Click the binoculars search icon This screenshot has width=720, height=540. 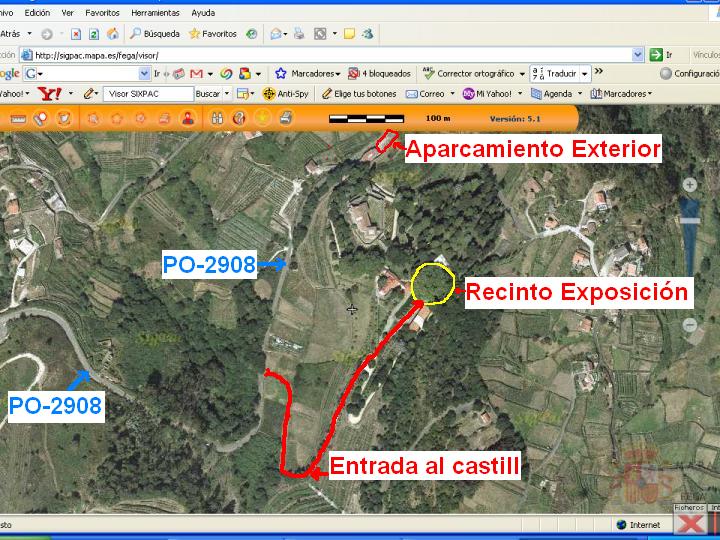point(216,118)
